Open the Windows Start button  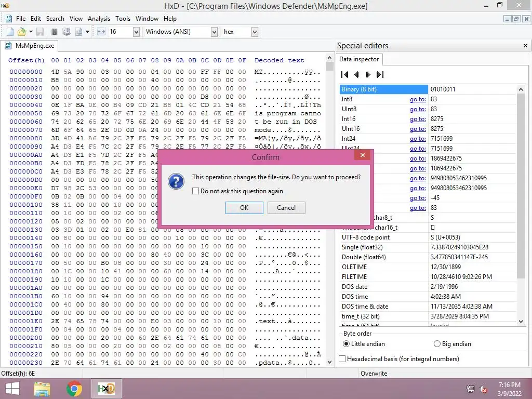pyautogui.click(x=12, y=389)
